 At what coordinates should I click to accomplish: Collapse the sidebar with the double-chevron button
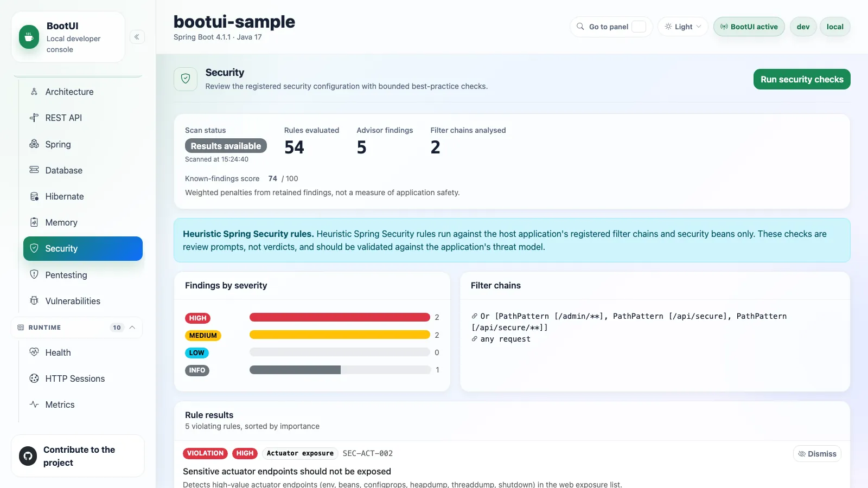(137, 37)
